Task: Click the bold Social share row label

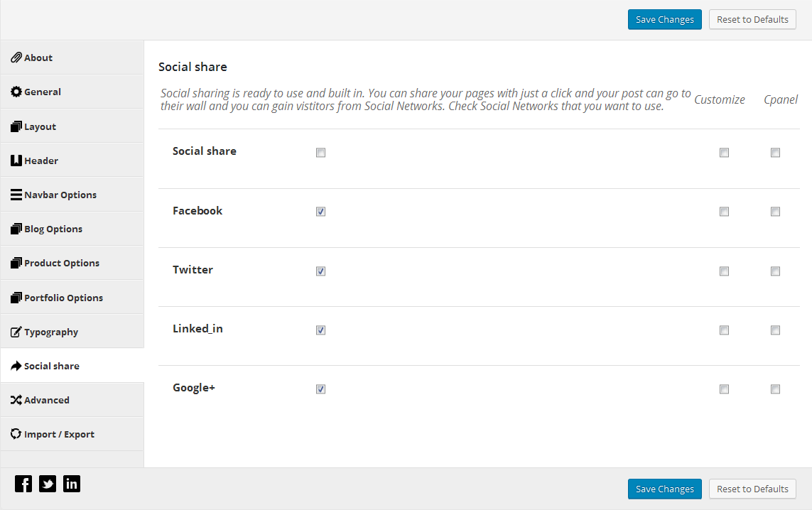Action: [x=204, y=151]
